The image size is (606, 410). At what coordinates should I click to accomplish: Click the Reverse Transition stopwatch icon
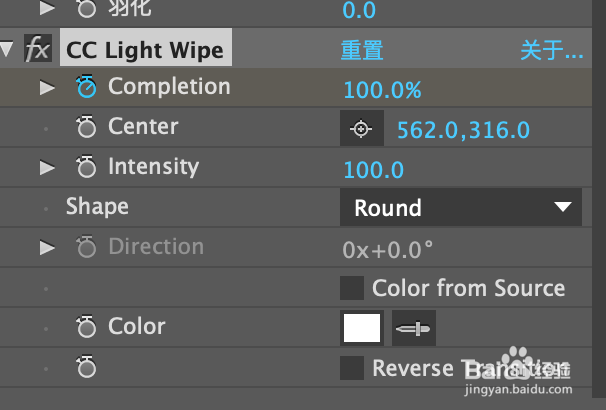coord(86,367)
